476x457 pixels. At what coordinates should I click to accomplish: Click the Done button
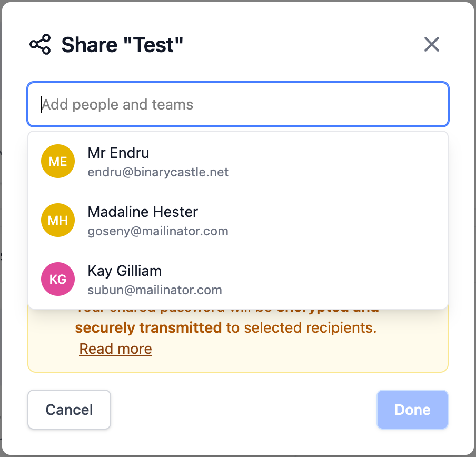412,410
